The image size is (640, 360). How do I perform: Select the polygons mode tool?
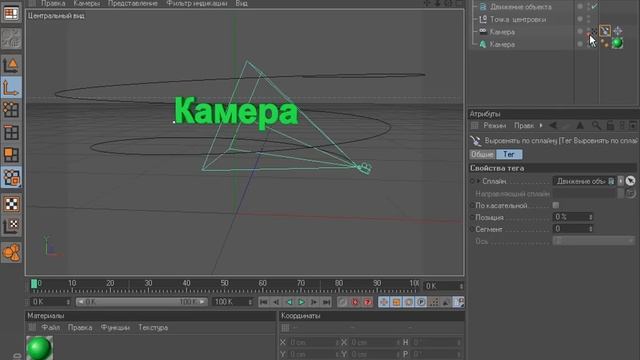11,155
